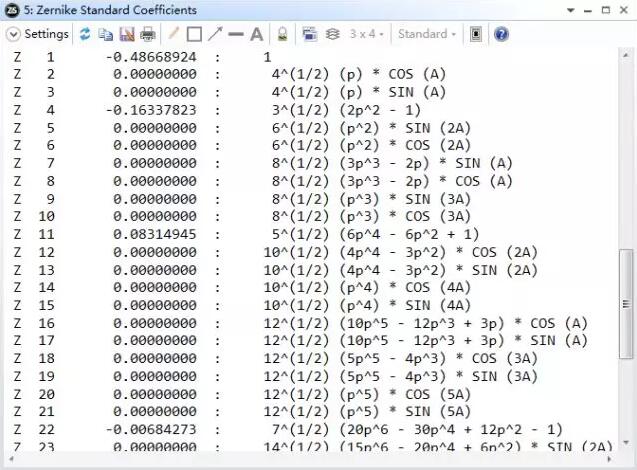
Task: Open the window menu dropdown arrow in title bar
Action: [571, 11]
